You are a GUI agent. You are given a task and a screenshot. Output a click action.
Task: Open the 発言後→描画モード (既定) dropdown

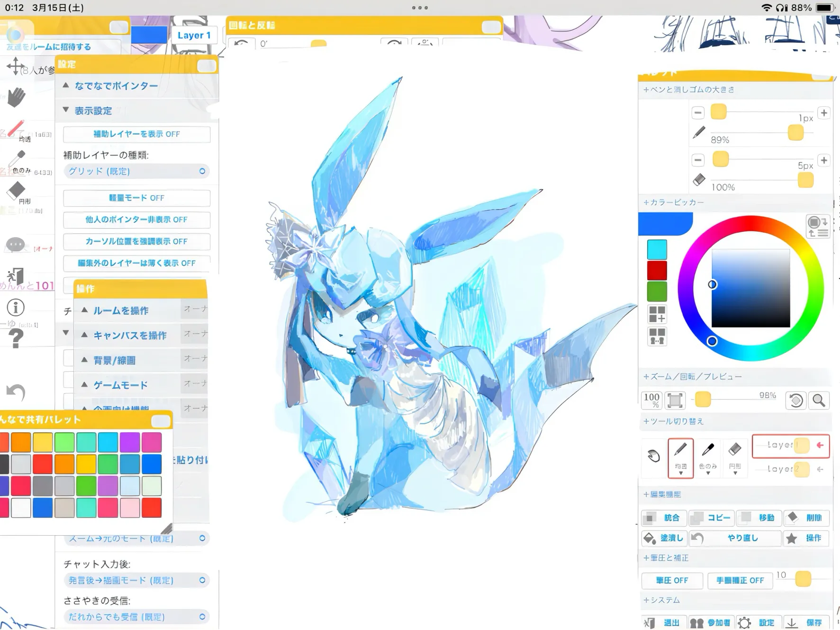click(136, 581)
